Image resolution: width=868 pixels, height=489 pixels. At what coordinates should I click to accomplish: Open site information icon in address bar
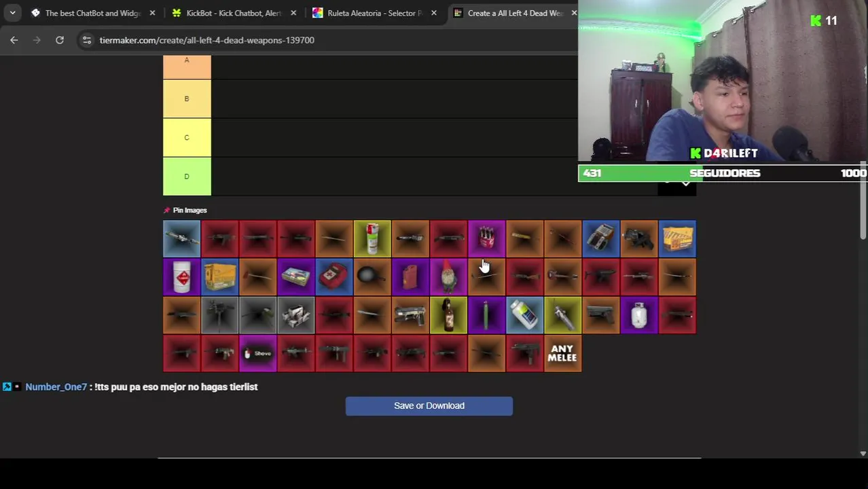coord(86,40)
